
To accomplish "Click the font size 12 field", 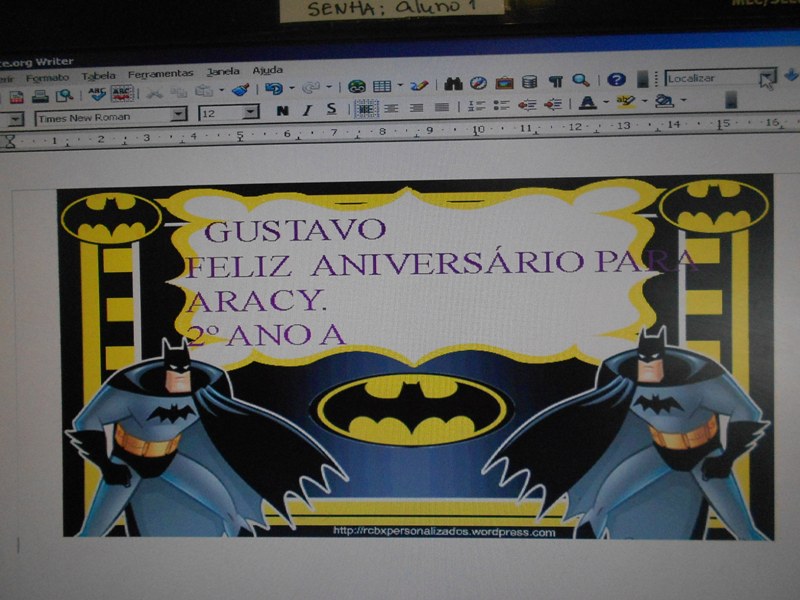I will tap(220, 113).
